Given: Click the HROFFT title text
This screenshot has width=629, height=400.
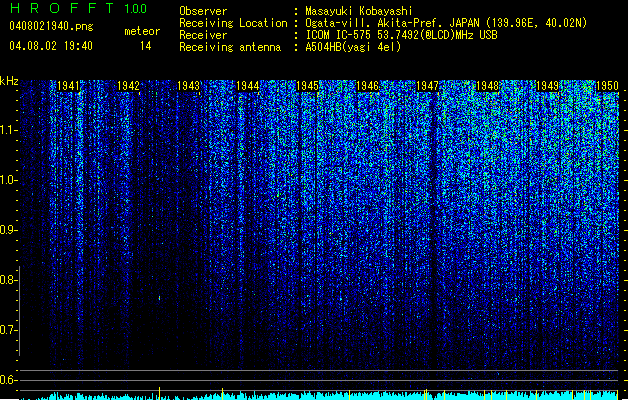Looking at the screenshot, I should pyautogui.click(x=62, y=8).
